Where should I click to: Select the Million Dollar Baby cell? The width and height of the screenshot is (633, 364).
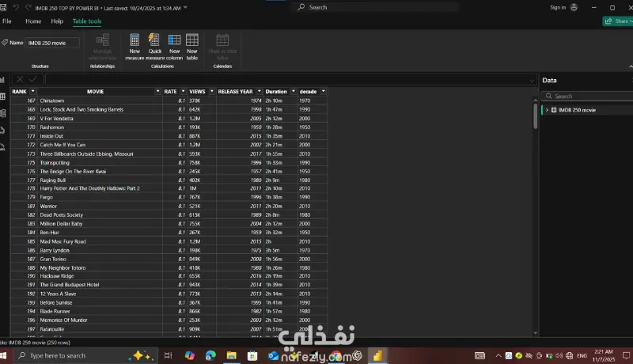(x=100, y=224)
